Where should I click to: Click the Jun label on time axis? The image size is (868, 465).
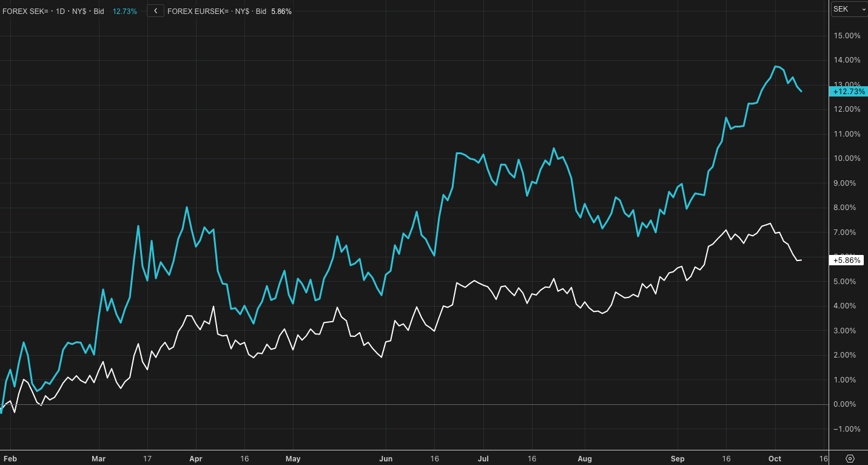tap(386, 459)
